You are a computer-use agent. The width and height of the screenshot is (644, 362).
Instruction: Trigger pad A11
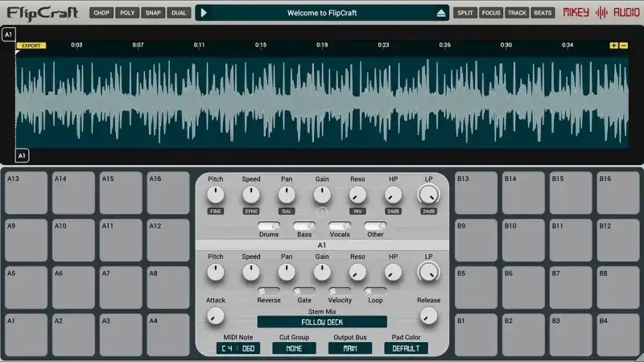(121, 240)
